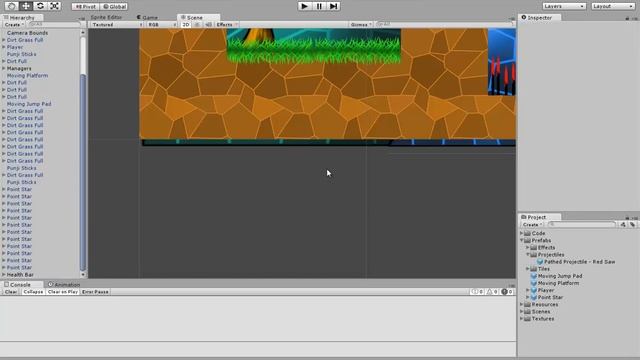Screen dimensions: 640x360
Task: Switch to the Hierarchy tab
Action: [22, 18]
